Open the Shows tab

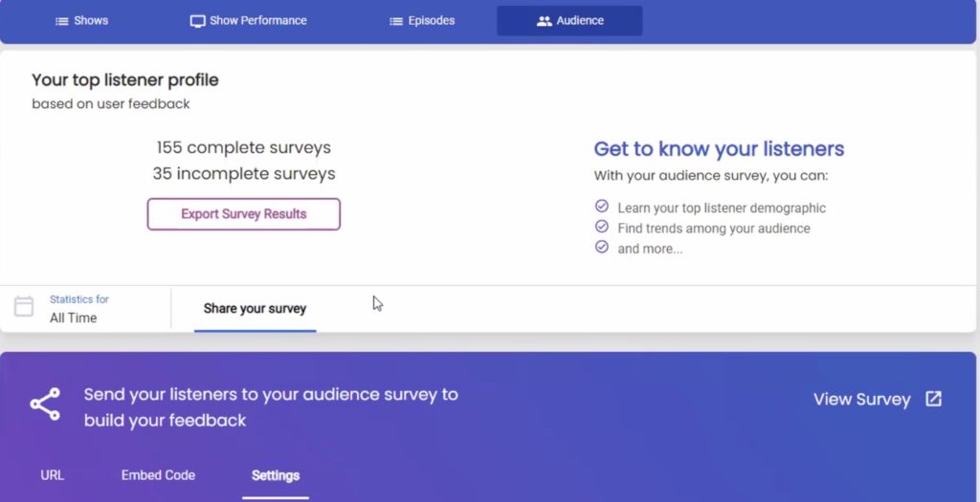coord(82,21)
